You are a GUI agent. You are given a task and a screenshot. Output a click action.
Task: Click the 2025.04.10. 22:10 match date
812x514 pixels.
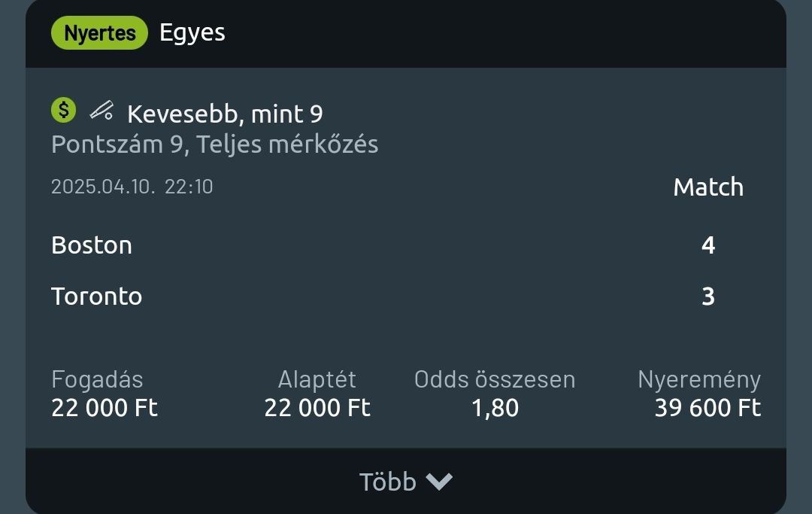(x=132, y=187)
